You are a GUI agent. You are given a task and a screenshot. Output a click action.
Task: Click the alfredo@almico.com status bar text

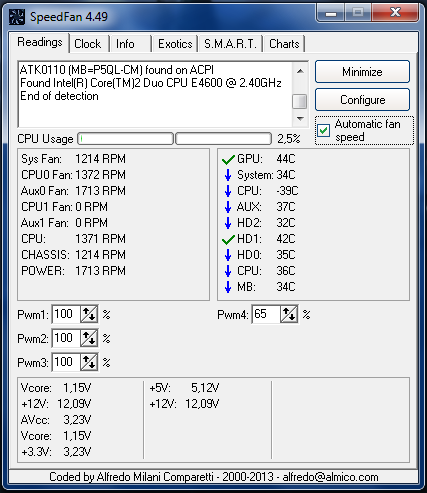330,477
